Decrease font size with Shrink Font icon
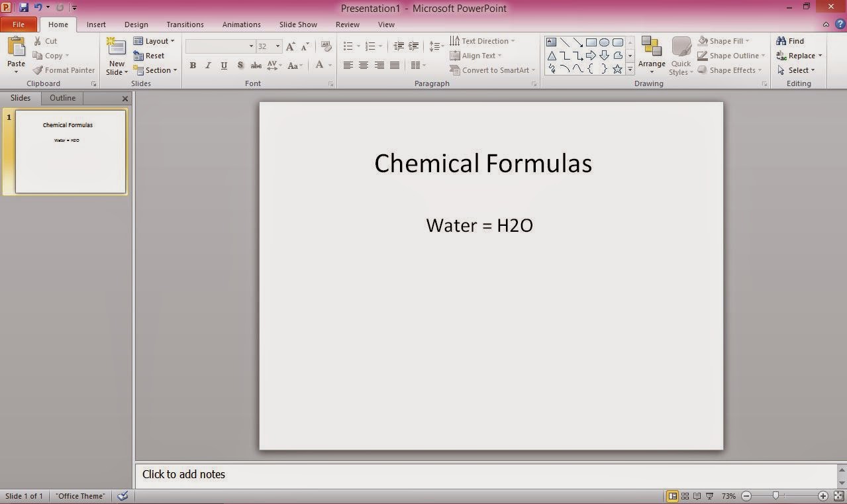 [x=305, y=46]
